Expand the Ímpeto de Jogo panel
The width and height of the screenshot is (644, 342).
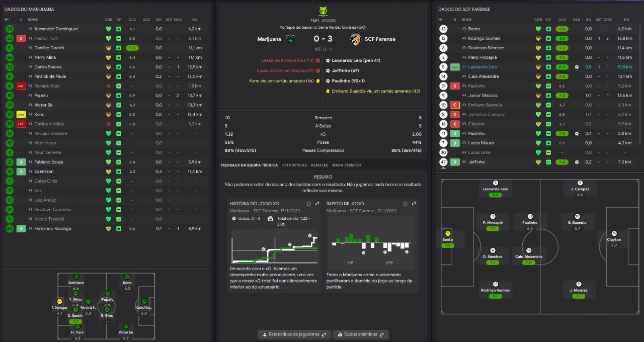pyautogui.click(x=414, y=204)
